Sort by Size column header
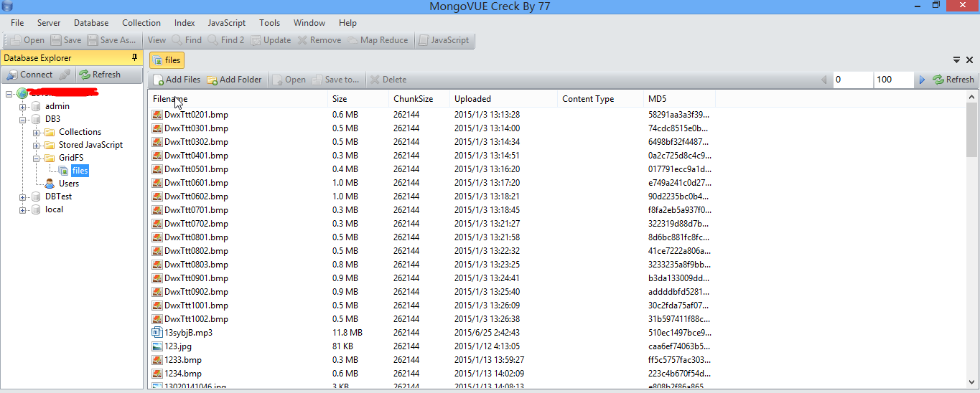The width and height of the screenshot is (980, 393). point(358,99)
